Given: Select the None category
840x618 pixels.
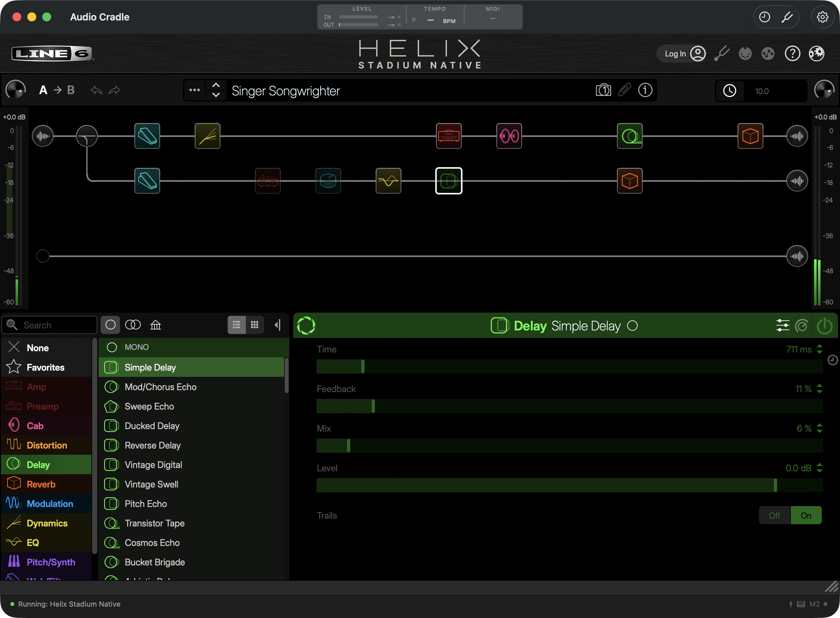Looking at the screenshot, I should (x=46, y=348).
